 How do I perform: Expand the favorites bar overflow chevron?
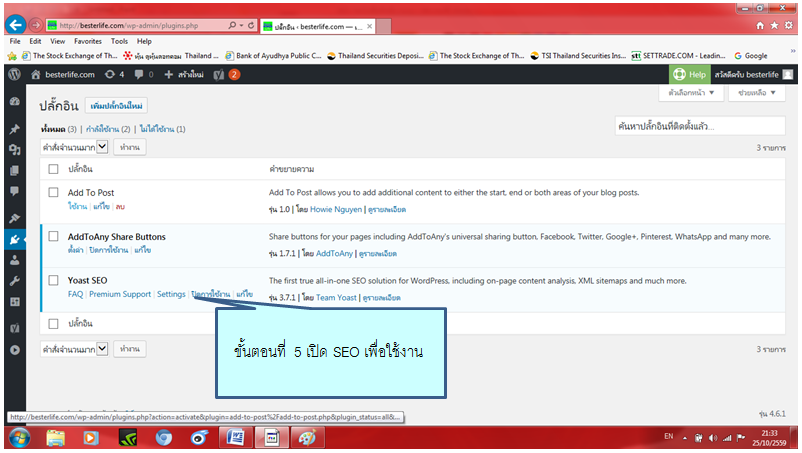point(793,51)
